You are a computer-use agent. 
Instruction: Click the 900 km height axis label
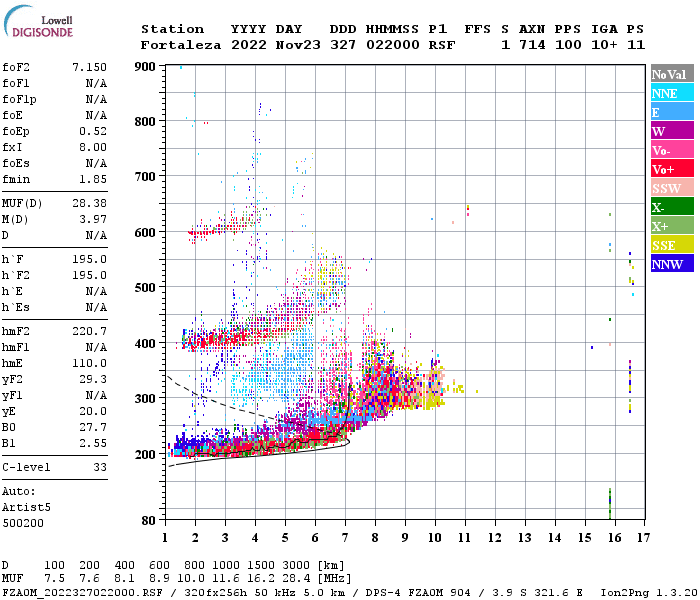coord(145,67)
